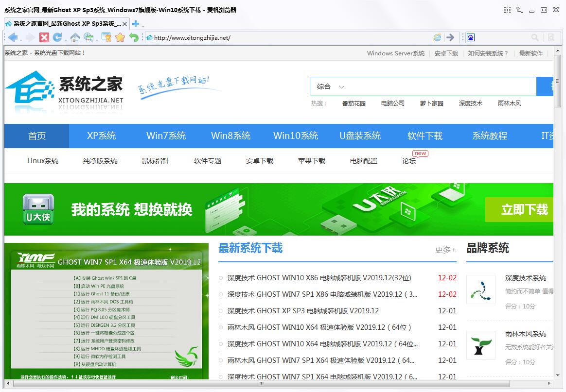Screen dimensions: 566x392
Task: Expand the 综合 search category dropdown
Action: point(331,86)
